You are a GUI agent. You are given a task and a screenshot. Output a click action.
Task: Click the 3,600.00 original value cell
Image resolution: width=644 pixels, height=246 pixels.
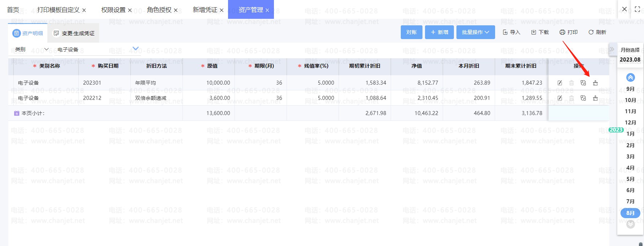(x=209, y=98)
